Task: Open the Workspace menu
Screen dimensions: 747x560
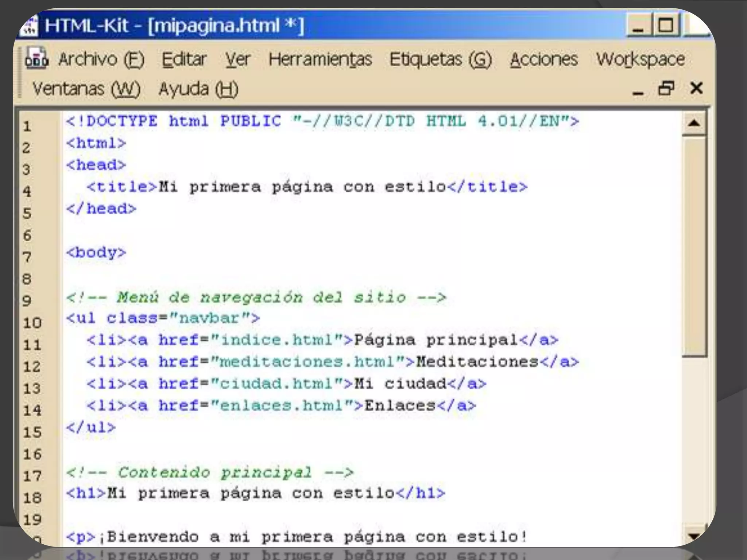Action: 640,59
